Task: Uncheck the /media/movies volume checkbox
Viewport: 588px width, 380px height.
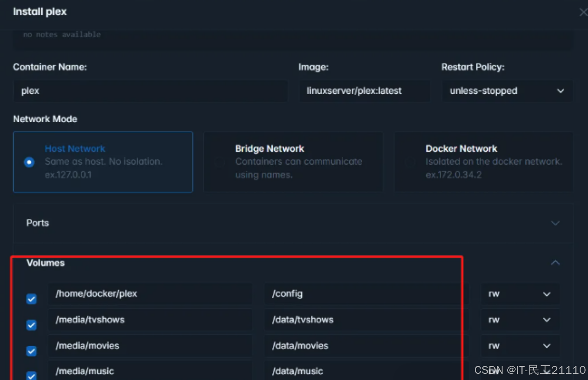Action: 31,351
